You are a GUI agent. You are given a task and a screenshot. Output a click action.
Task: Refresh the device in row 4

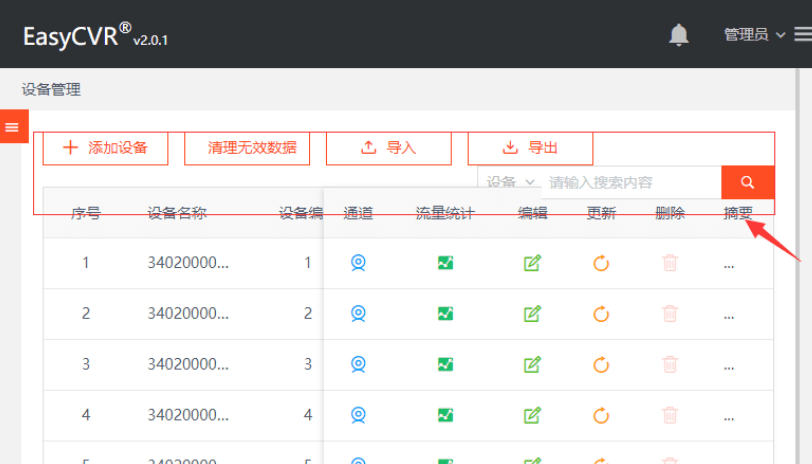[x=601, y=415]
